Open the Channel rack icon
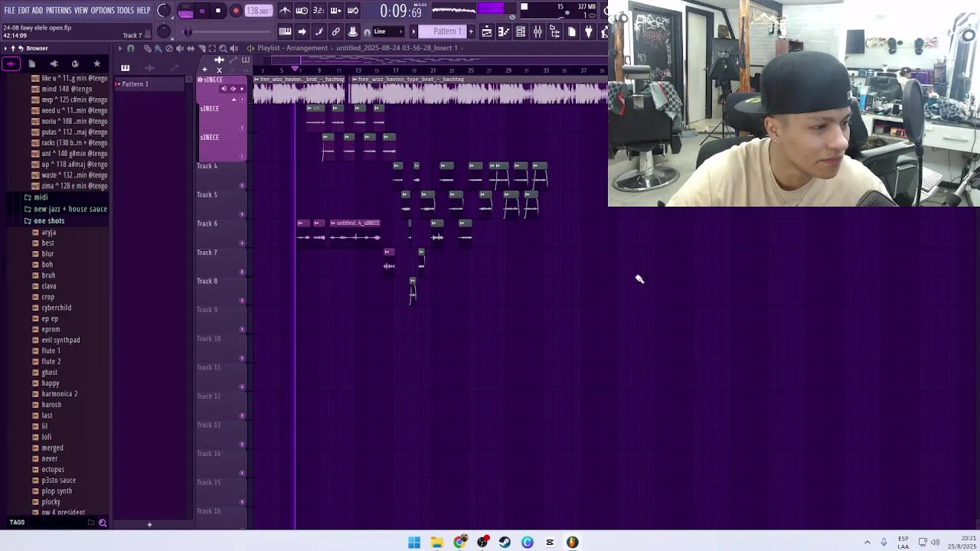 click(x=521, y=31)
